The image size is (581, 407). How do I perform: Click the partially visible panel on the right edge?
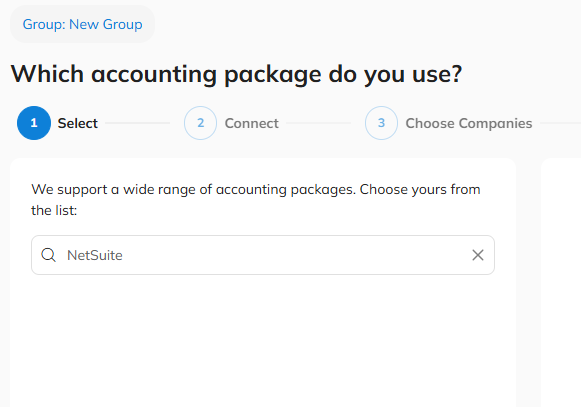pos(561,282)
